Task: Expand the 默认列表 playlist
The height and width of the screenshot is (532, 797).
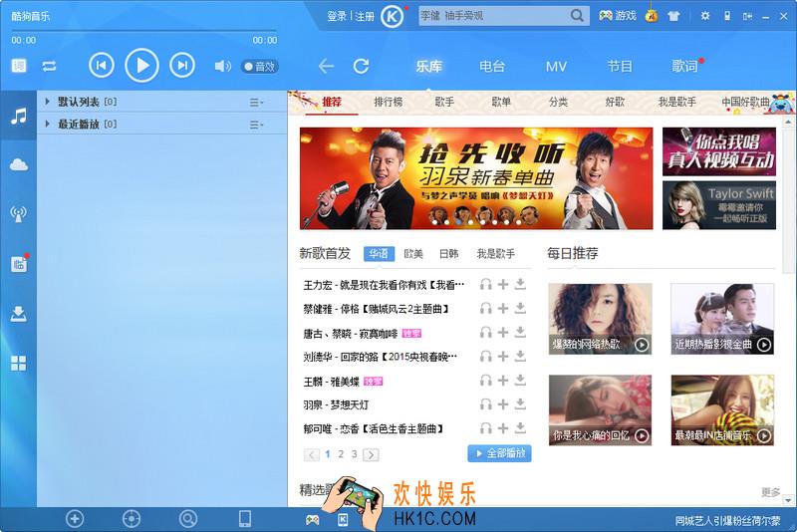Action: [x=47, y=102]
